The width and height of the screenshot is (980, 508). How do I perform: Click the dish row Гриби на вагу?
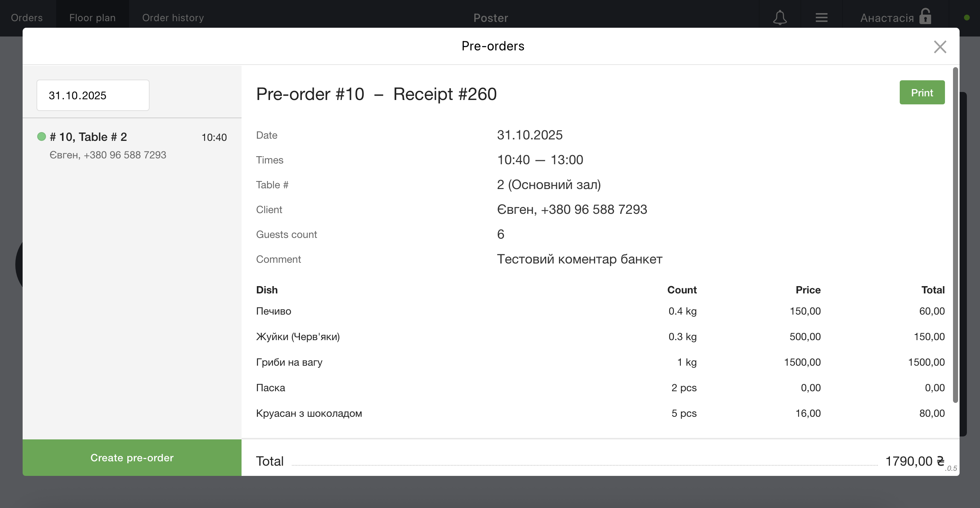289,362
